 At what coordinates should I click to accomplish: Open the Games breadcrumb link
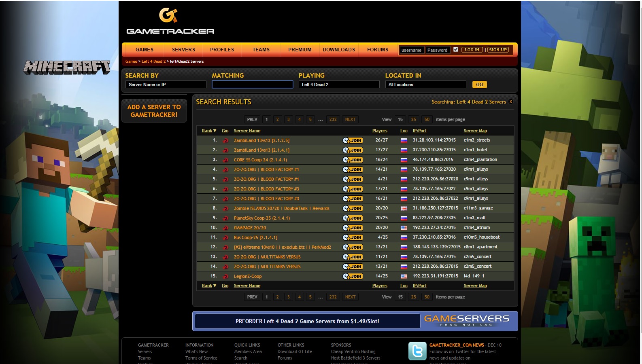[x=131, y=61]
